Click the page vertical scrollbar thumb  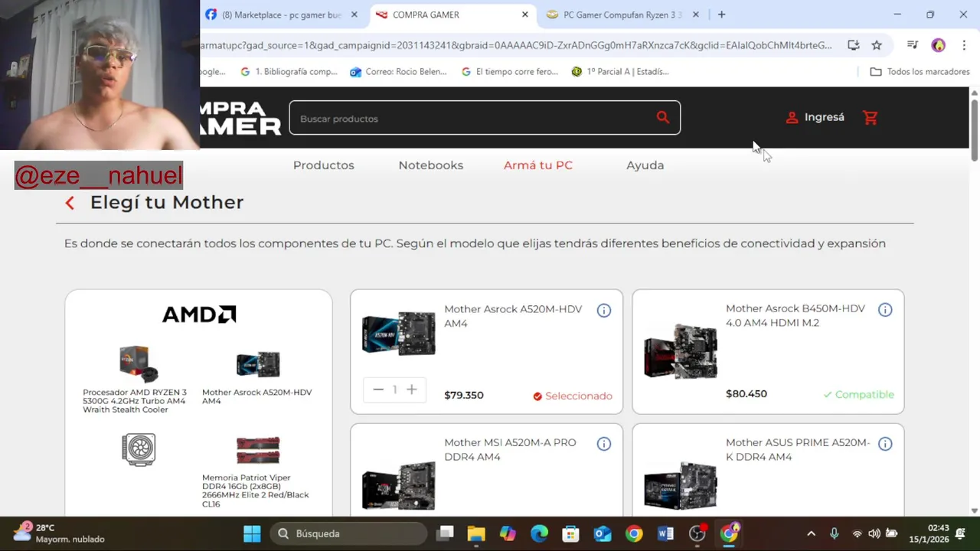pos(975,130)
